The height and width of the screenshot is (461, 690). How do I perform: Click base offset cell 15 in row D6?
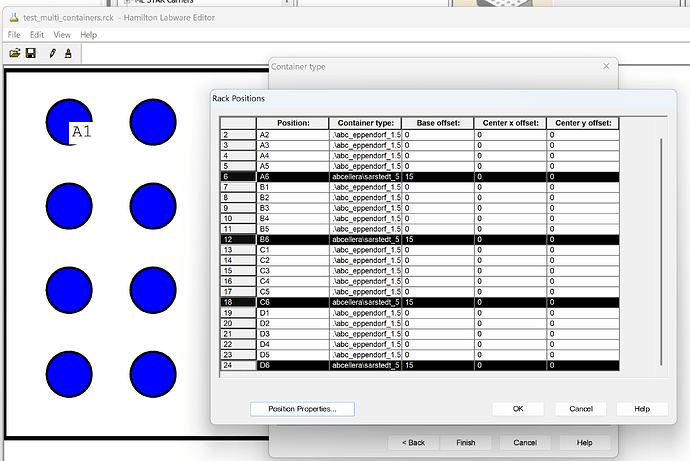(x=438, y=366)
